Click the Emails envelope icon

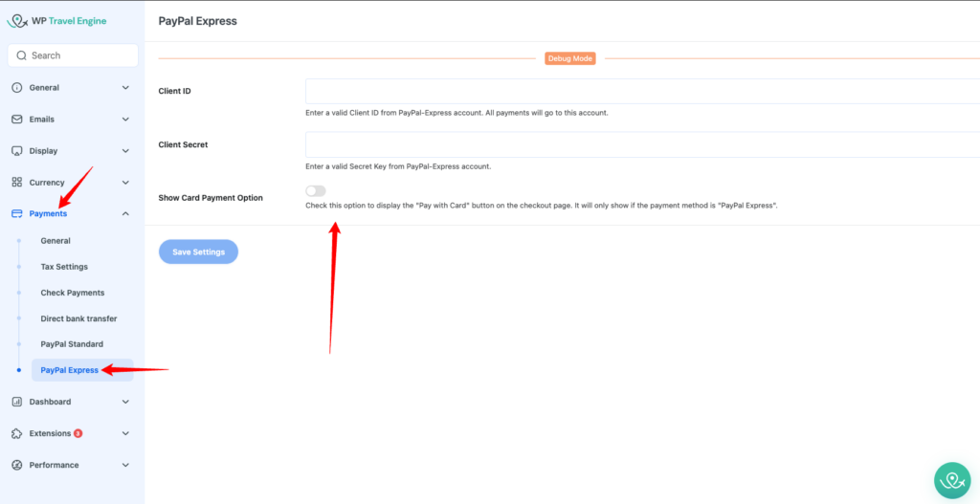pos(17,120)
